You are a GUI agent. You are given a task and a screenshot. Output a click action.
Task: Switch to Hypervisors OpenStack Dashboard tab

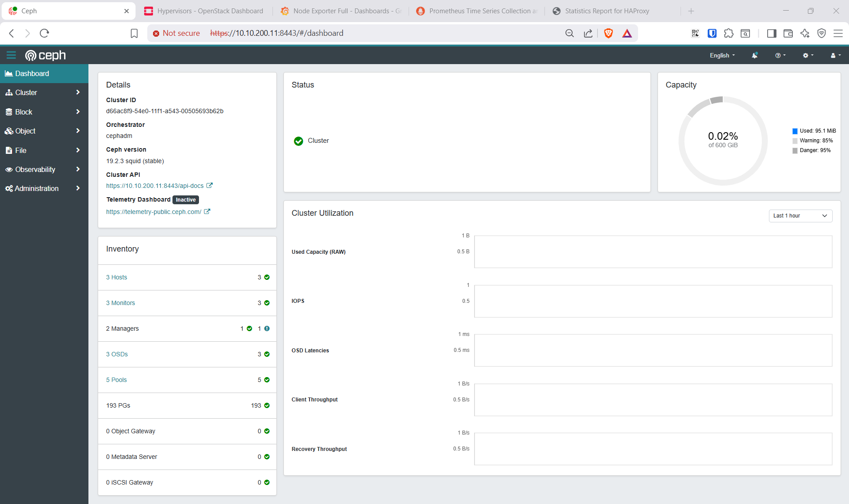pos(204,11)
